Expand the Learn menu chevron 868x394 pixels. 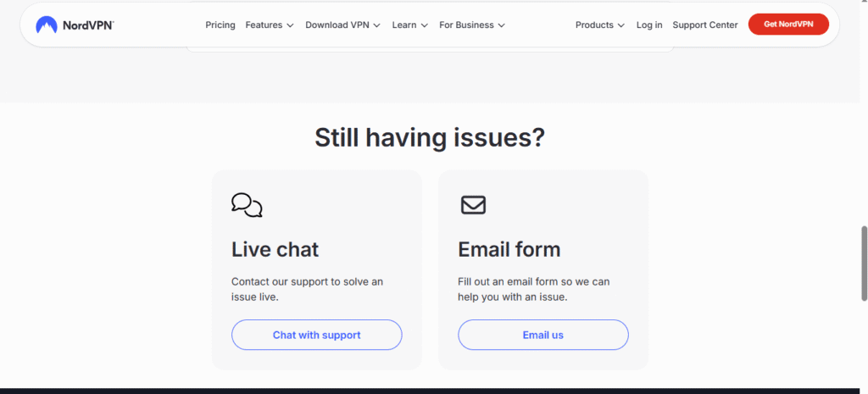click(x=425, y=25)
